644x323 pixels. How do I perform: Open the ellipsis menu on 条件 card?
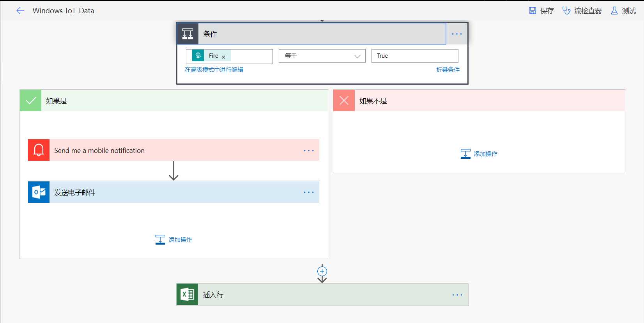click(457, 34)
